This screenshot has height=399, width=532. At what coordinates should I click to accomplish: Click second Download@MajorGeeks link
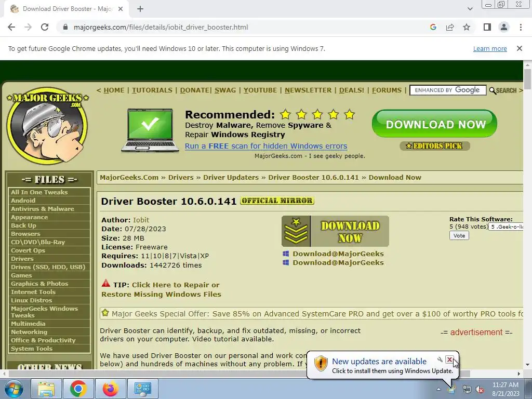pyautogui.click(x=338, y=262)
